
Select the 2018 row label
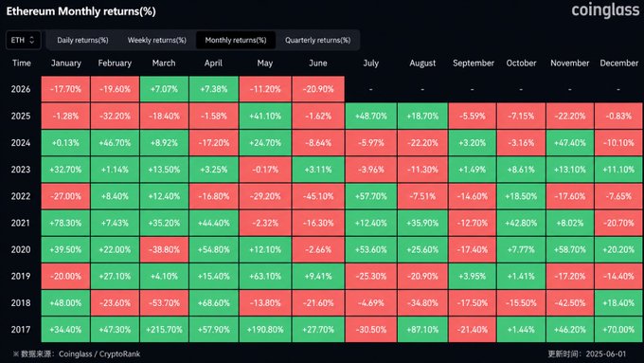coord(21,302)
